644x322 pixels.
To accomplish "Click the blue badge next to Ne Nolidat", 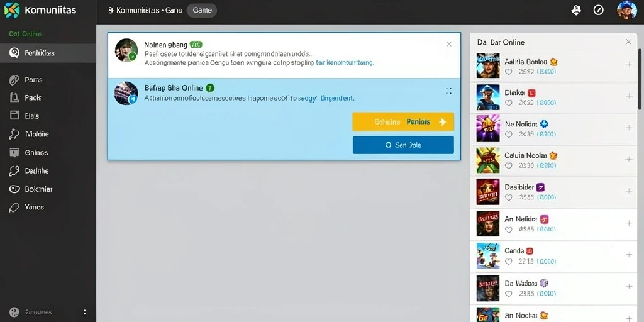I will (x=545, y=124).
